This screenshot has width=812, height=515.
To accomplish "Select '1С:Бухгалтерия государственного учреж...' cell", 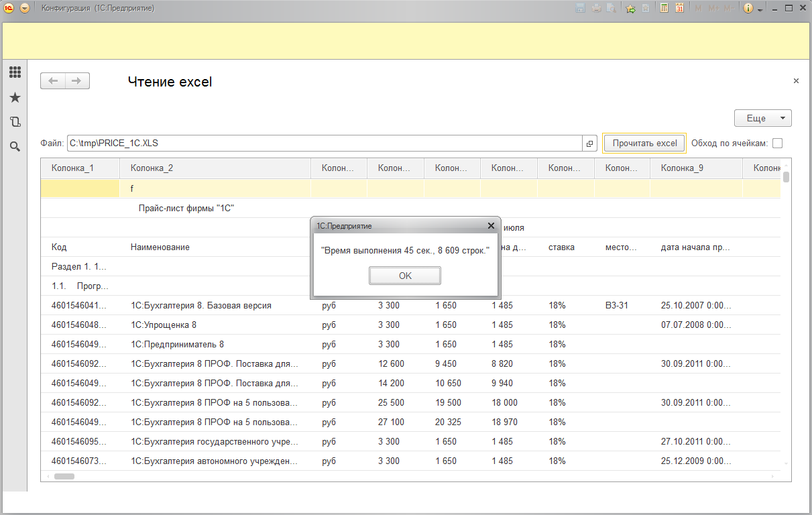I will point(215,441).
